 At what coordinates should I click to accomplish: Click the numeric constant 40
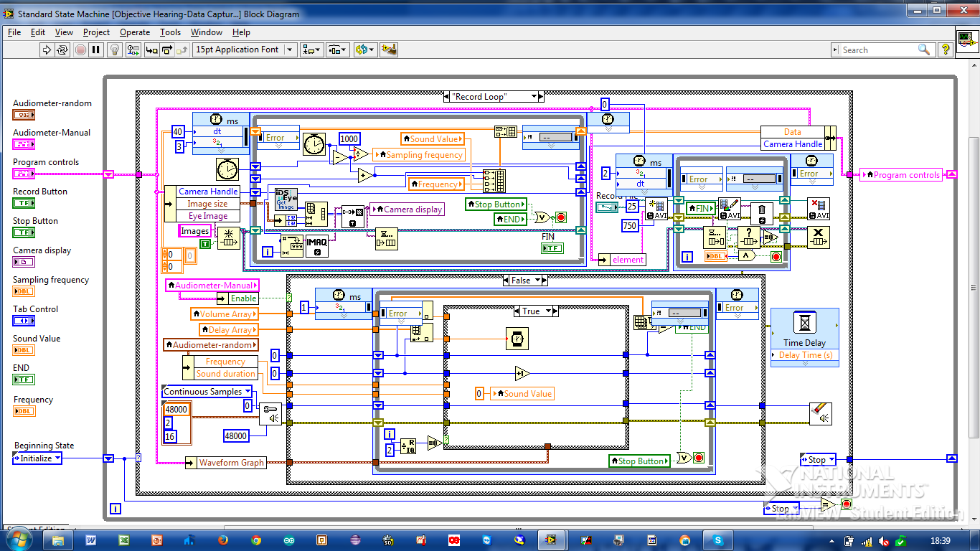(178, 131)
